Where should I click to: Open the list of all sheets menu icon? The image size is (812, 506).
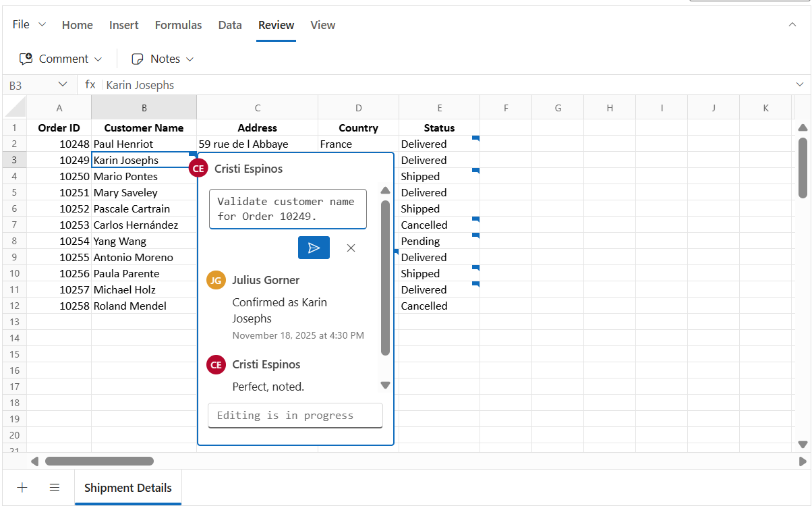pyautogui.click(x=55, y=487)
